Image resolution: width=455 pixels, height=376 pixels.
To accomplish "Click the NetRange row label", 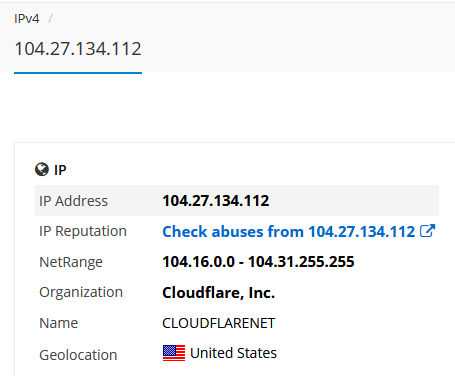I will tap(71, 262).
